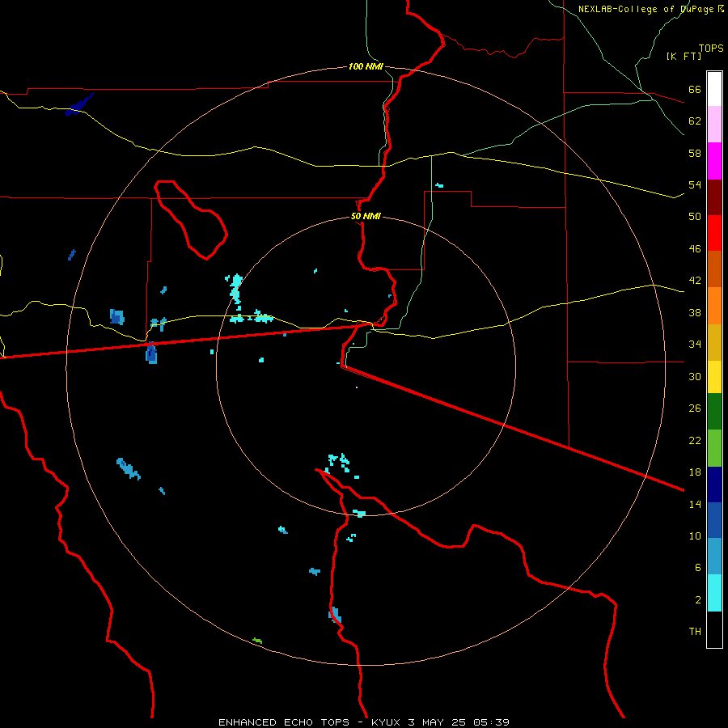Select the cyan 2 kft legend swatch
Viewport: 728px width, 728px height.
pyautogui.click(x=714, y=593)
